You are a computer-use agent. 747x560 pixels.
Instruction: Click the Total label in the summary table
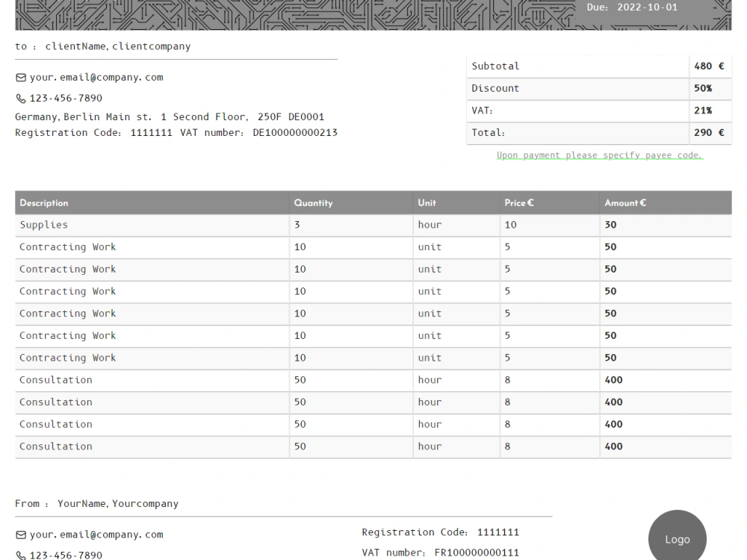tap(489, 132)
